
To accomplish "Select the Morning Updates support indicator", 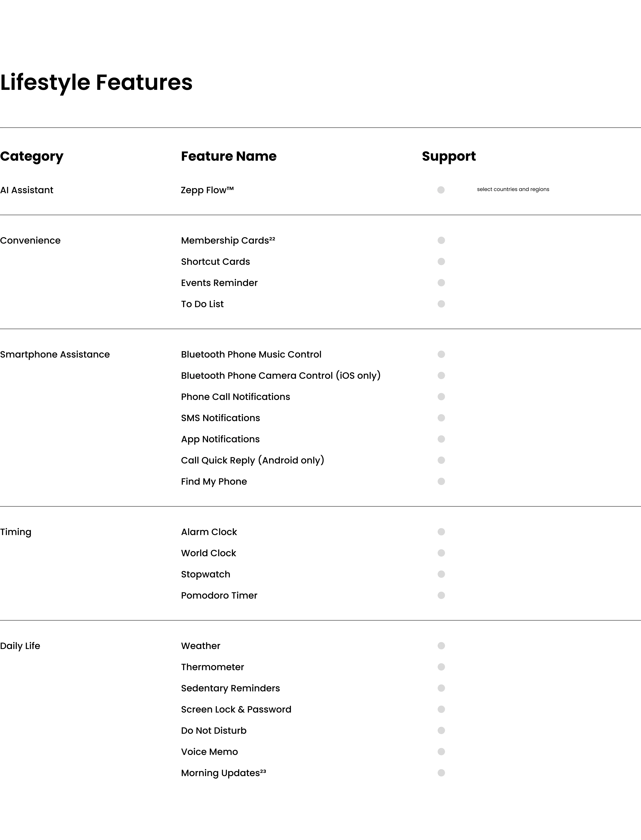I will pos(441,773).
